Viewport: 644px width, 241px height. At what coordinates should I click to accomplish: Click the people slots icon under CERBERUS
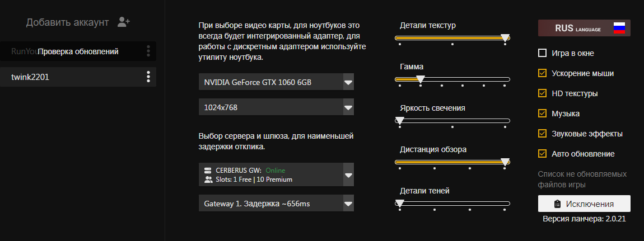tap(208, 179)
